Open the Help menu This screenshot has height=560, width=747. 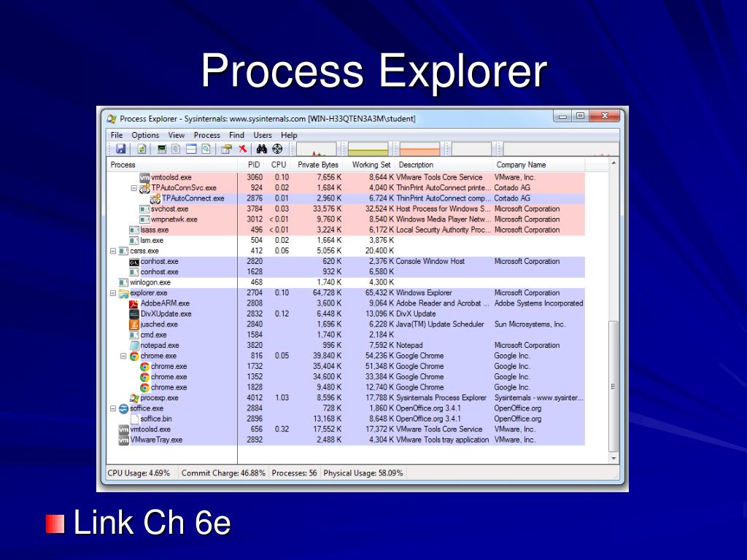(289, 135)
